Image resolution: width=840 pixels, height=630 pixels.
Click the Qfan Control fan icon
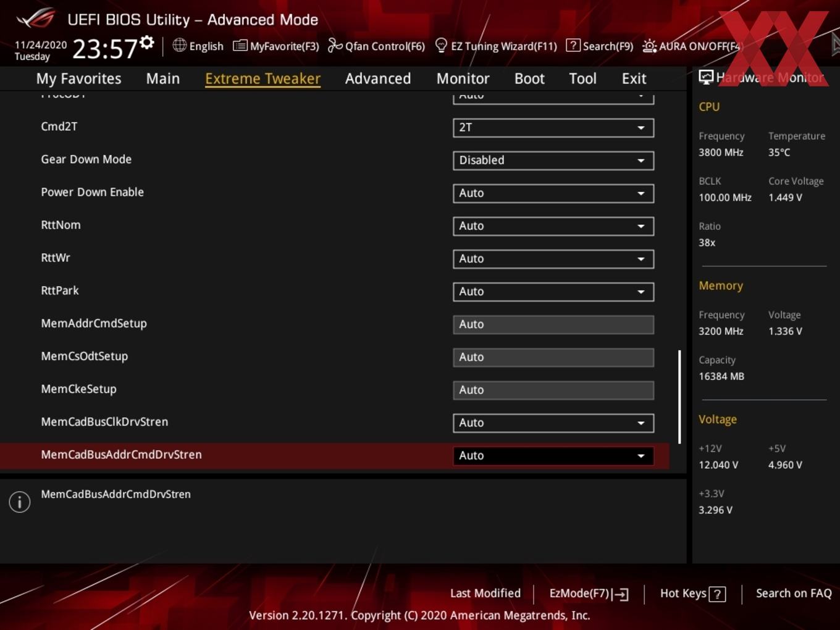(335, 45)
